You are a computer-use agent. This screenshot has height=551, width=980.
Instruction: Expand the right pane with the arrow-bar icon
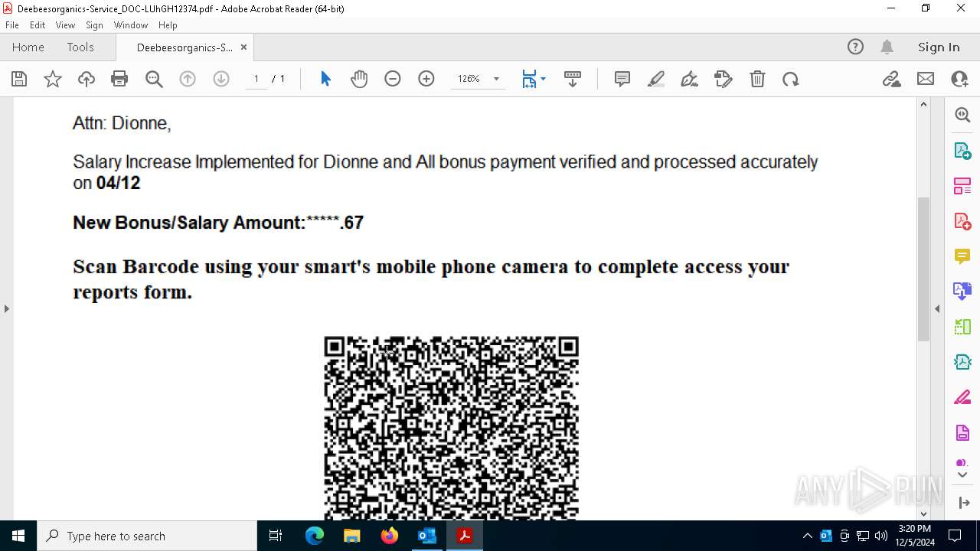pos(963,503)
